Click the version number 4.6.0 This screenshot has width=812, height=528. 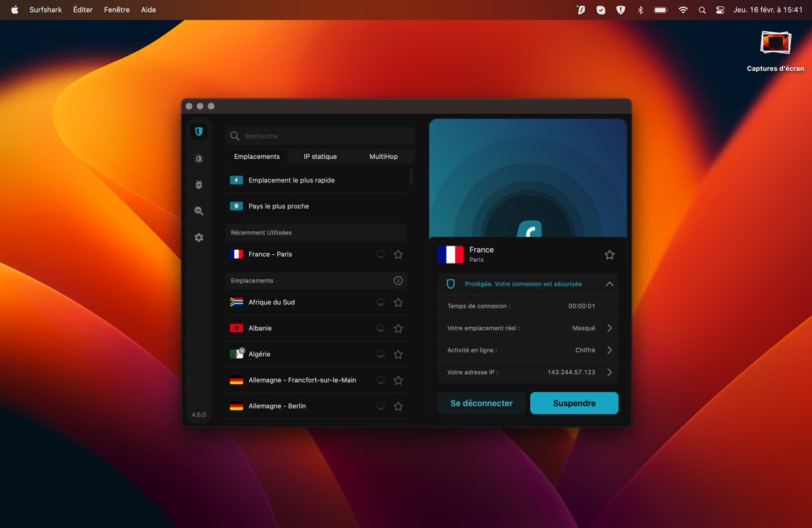(199, 415)
